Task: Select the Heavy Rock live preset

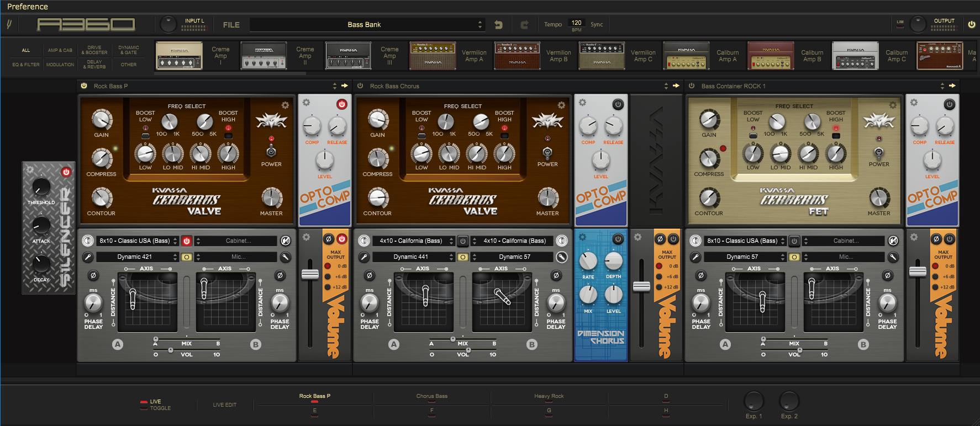Action: 549,396
